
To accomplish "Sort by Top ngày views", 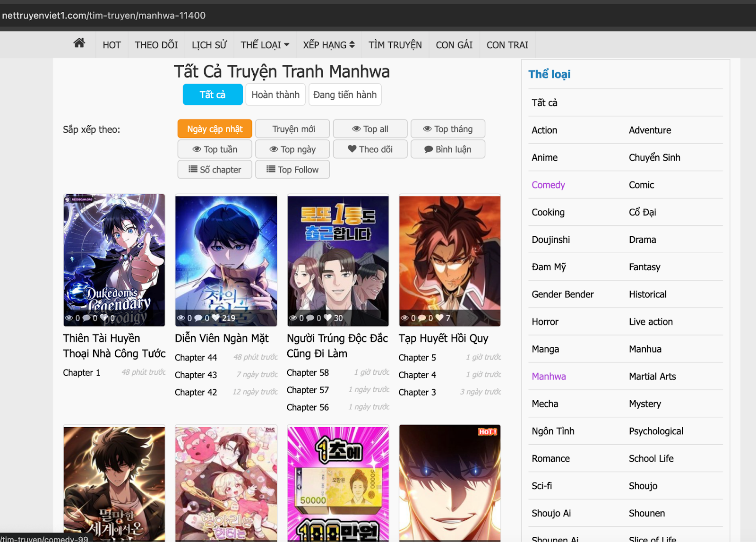I will [x=292, y=149].
